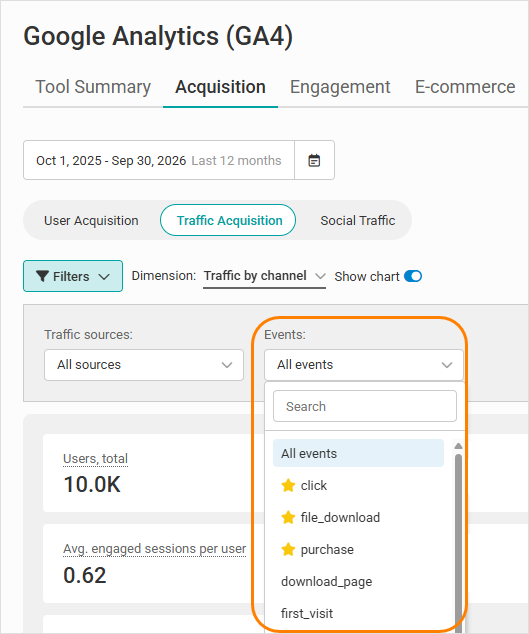Choose the click event option
This screenshot has height=634, width=529.
[358, 485]
